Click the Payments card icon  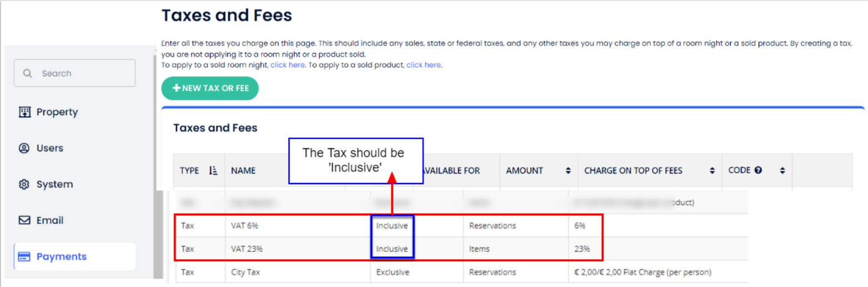[x=24, y=257]
